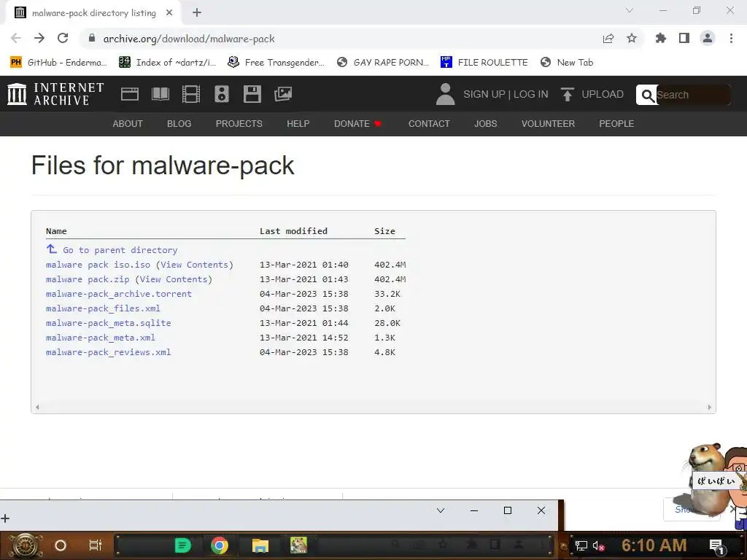The image size is (747, 560).
Task: Open Chrome extensions puzzle icon
Action: coord(661,38)
